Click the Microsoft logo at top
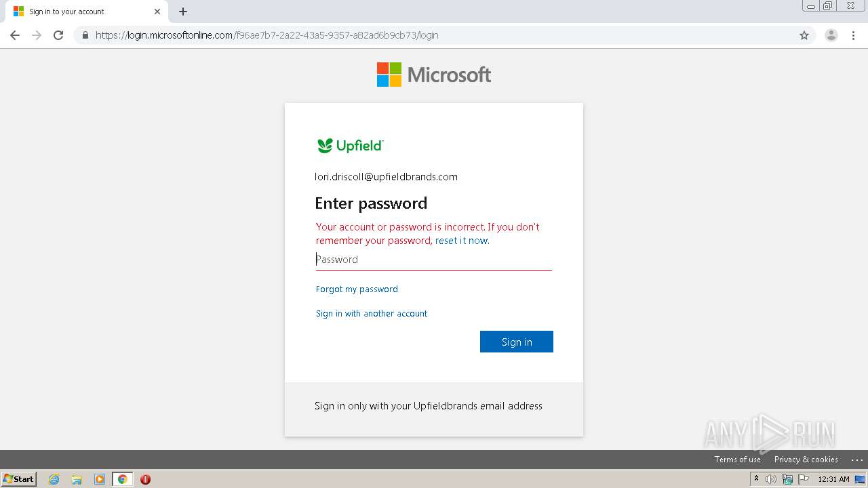 tap(434, 75)
